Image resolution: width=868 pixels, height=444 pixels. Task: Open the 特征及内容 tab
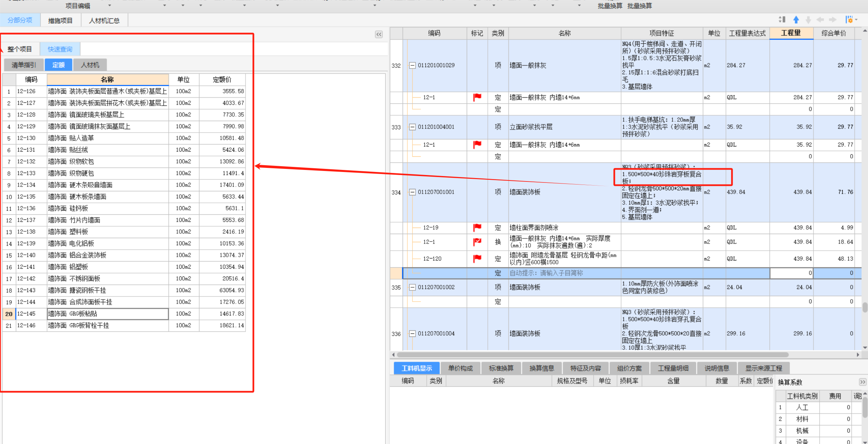(585, 368)
